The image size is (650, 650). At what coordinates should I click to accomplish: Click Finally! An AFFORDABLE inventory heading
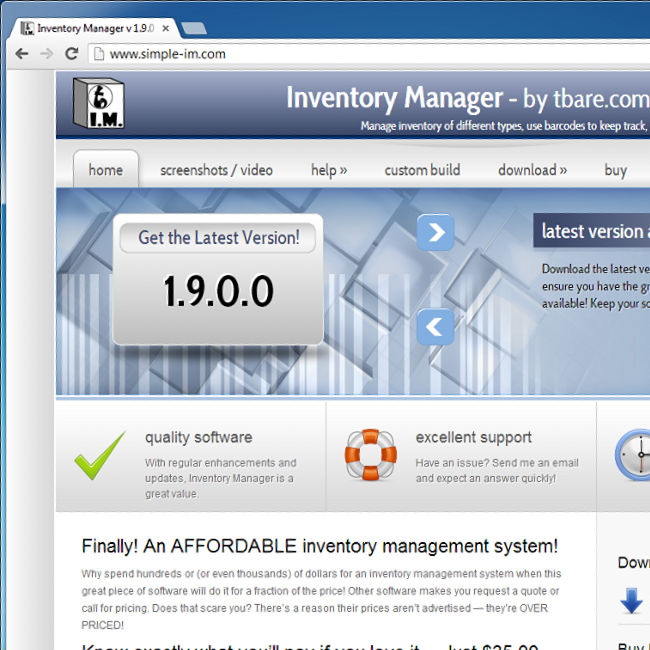[320, 546]
